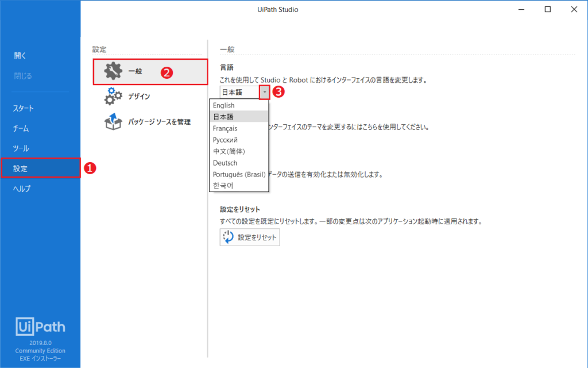588x368 pixels.
Task: Click the 設定をリセット button
Action: 250,237
